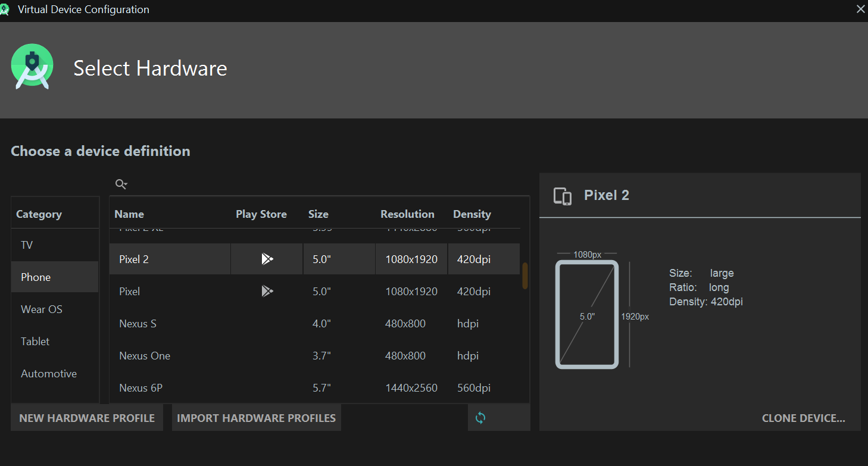Sort by the Size column header

319,214
